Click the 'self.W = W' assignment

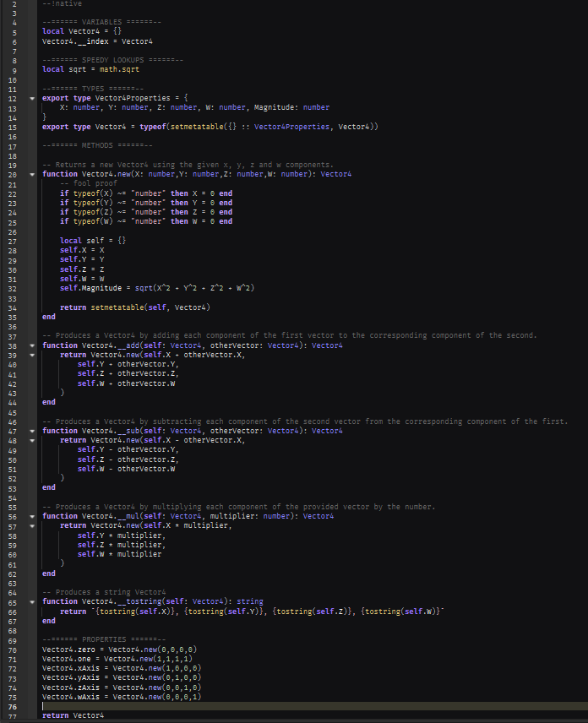82,279
